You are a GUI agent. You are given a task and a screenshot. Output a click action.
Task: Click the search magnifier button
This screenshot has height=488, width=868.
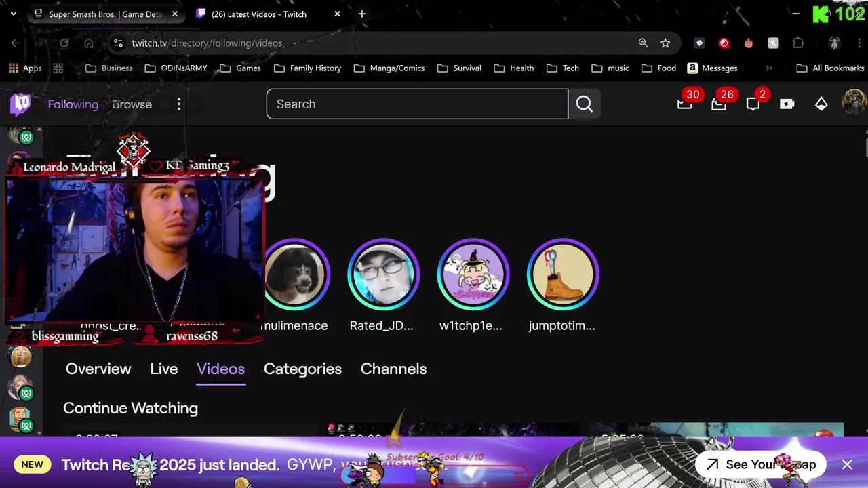585,104
